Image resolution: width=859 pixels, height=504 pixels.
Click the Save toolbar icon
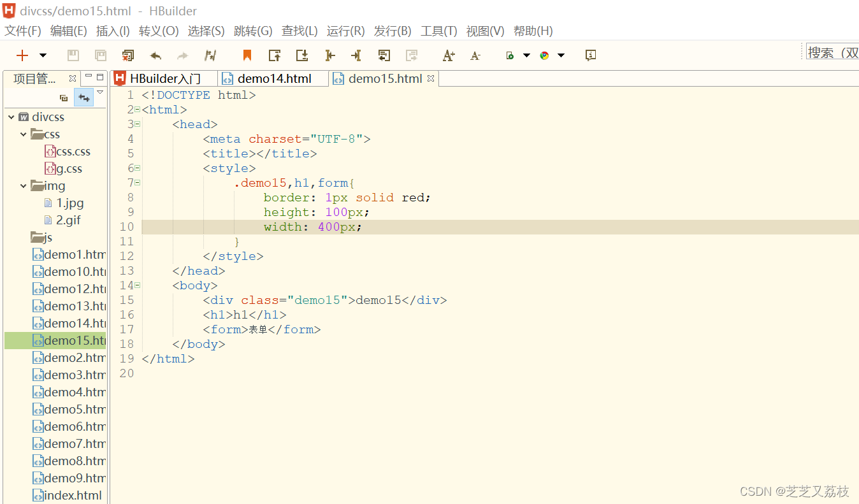point(73,55)
